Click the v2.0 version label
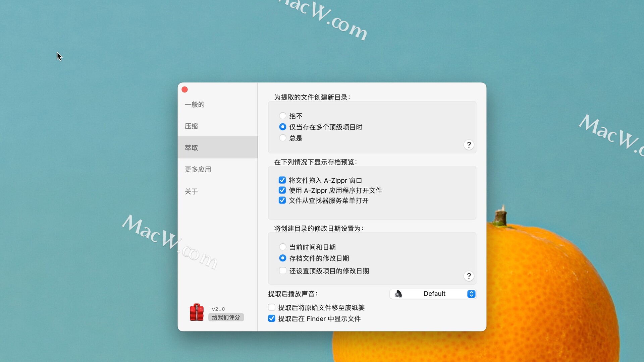Viewport: 644px width, 362px height. click(x=218, y=309)
